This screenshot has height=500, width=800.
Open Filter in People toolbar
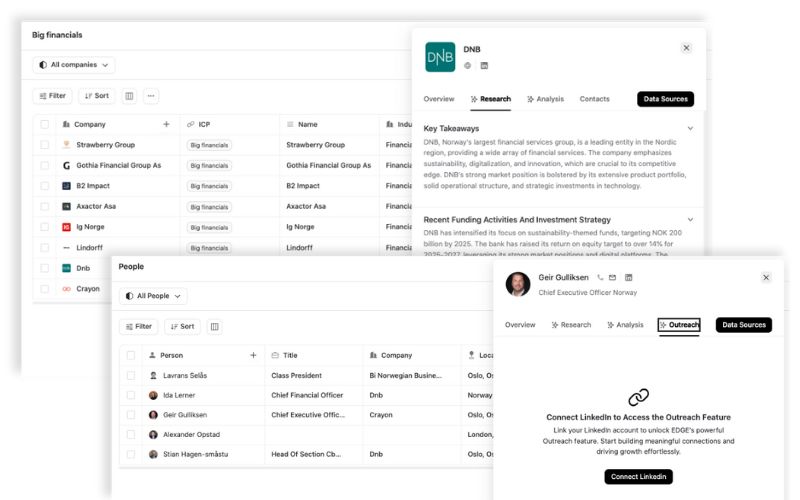139,327
